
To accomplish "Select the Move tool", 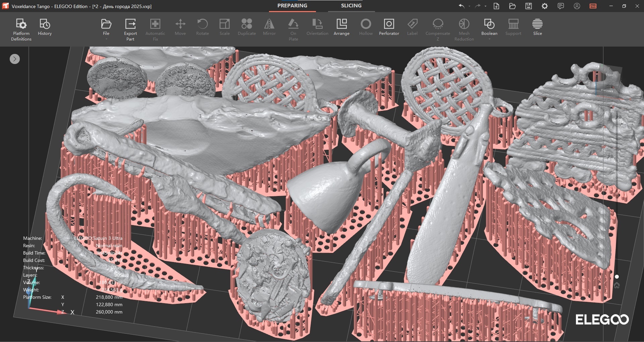I will coord(180,27).
